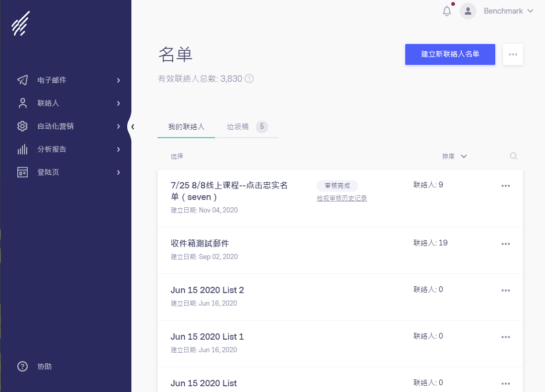
Task: Click 有效联络人总数: 3,830 text
Action: (x=200, y=79)
